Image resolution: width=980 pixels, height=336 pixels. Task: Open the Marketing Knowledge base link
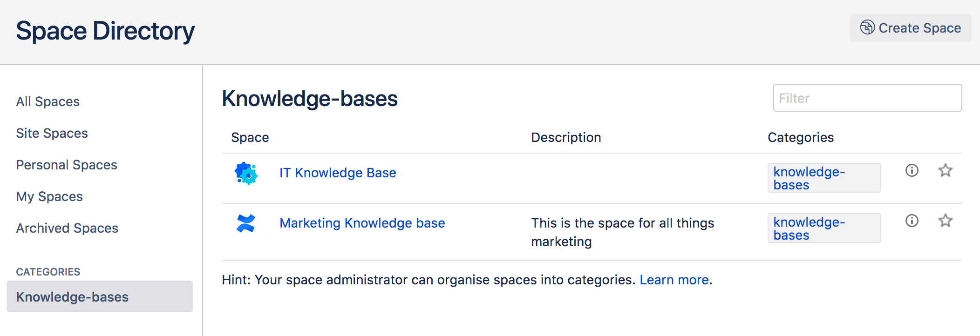362,223
